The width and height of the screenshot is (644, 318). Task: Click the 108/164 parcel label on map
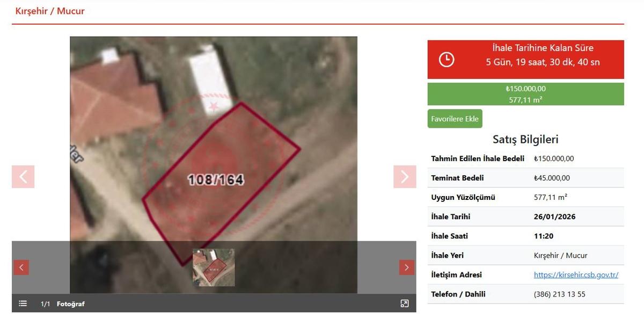216,179
